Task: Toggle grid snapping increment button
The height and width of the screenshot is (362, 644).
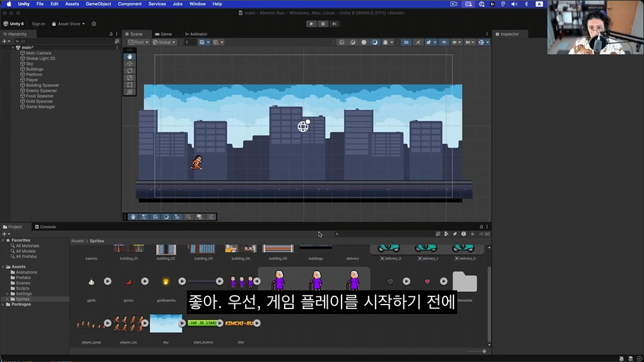Action: tap(216, 42)
